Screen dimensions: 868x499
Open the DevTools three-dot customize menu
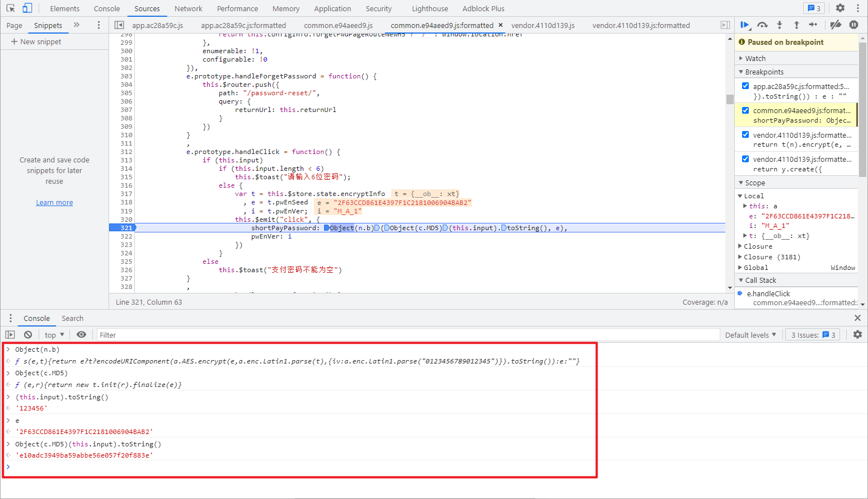[x=857, y=8]
